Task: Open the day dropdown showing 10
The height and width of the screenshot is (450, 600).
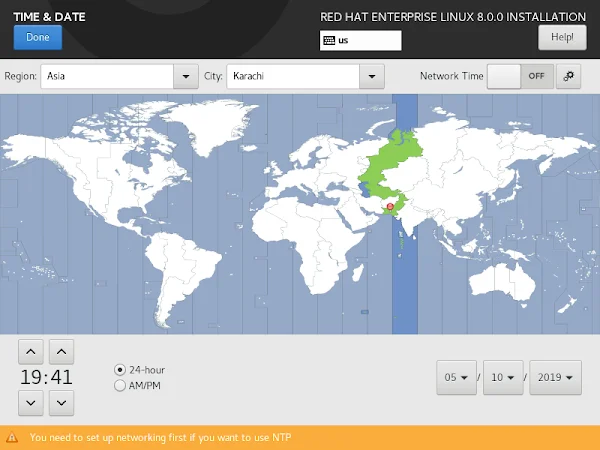Action: tap(503, 378)
